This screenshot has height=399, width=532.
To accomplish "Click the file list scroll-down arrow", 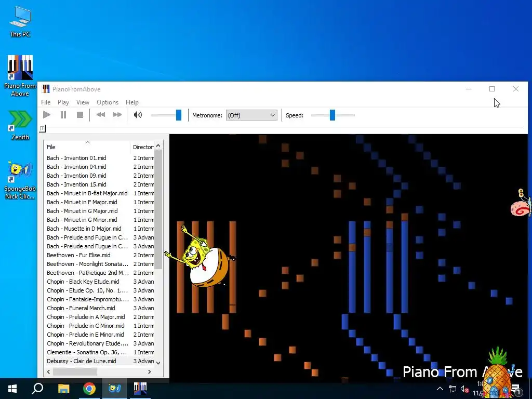I will [x=158, y=363].
